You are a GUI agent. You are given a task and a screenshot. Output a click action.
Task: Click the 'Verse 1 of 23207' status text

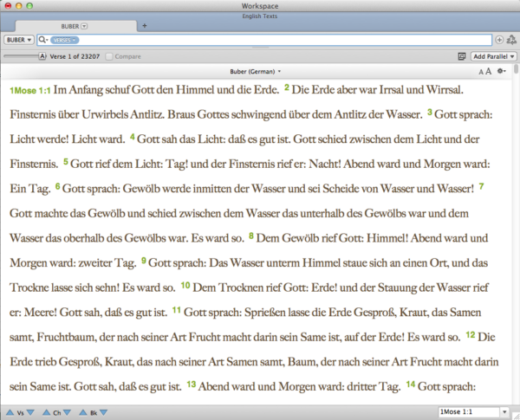(75, 56)
